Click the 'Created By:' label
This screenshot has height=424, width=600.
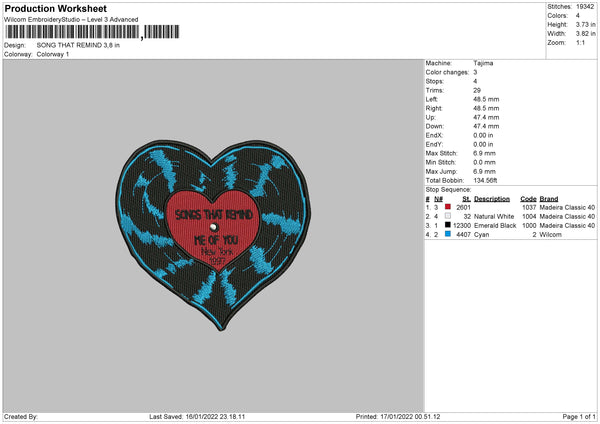tap(21, 417)
